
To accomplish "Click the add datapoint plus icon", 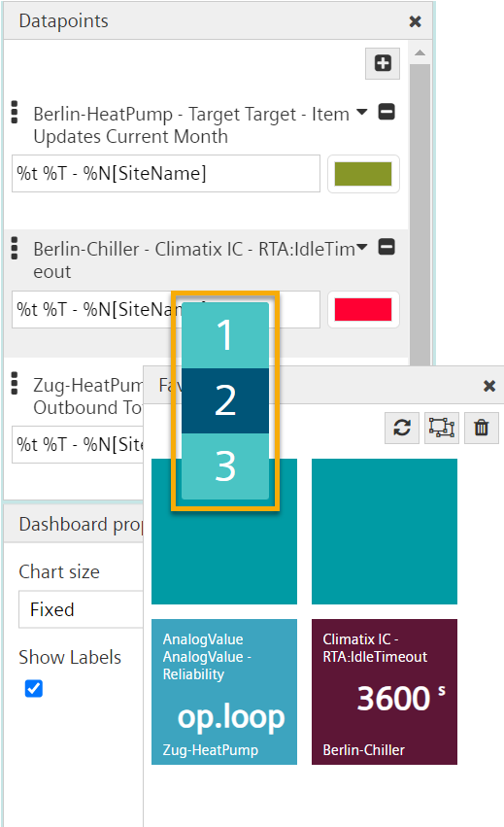I will coord(383,63).
